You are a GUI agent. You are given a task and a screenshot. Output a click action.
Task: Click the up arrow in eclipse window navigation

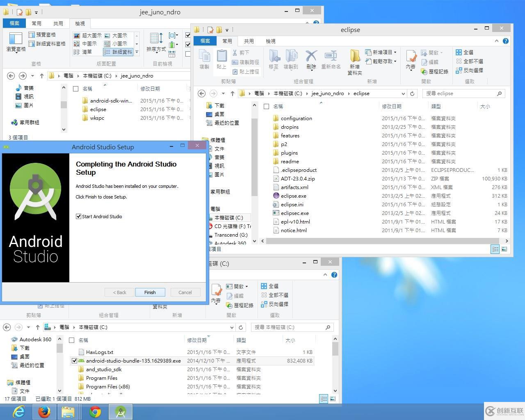coord(232,94)
